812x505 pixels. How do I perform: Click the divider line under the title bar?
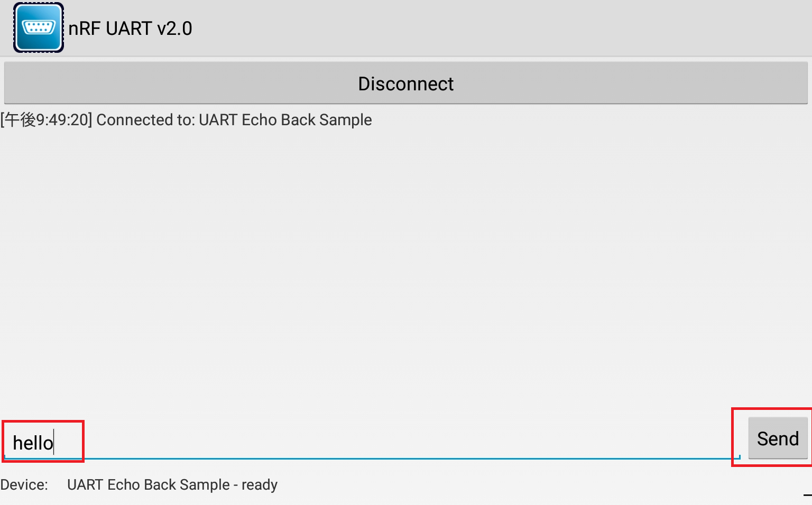406,56
